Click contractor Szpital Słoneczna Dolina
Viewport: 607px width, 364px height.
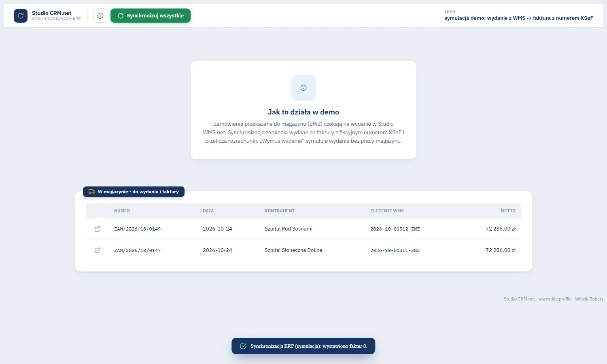(x=293, y=250)
